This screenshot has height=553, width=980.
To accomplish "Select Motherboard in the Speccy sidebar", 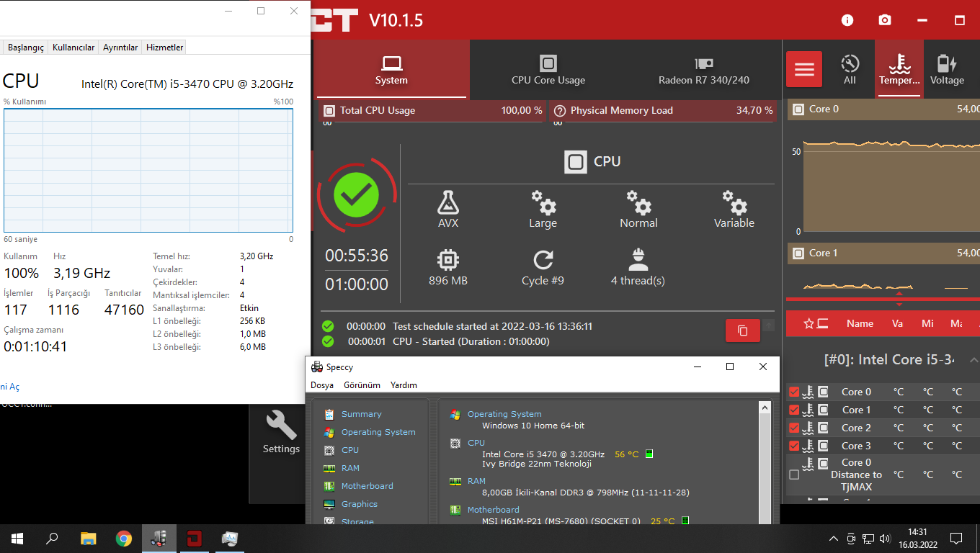I will pos(367,486).
